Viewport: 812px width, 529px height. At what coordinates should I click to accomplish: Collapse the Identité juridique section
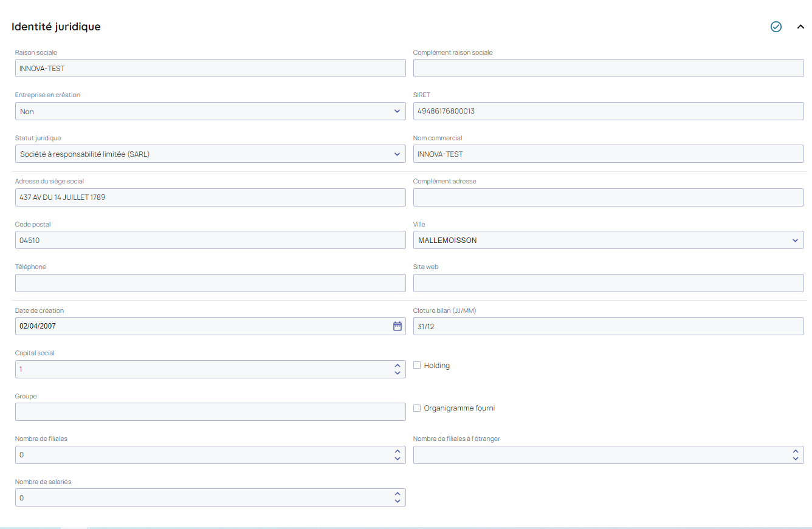click(x=800, y=27)
